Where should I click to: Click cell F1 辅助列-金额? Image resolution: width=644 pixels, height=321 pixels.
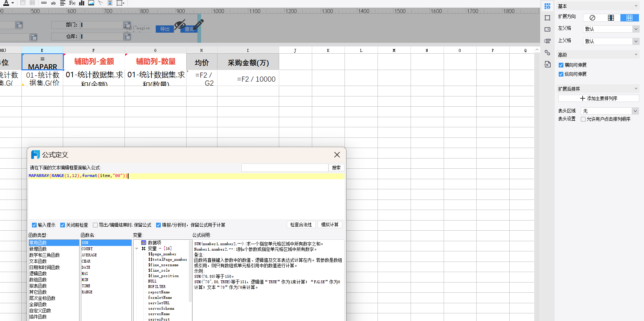94,62
